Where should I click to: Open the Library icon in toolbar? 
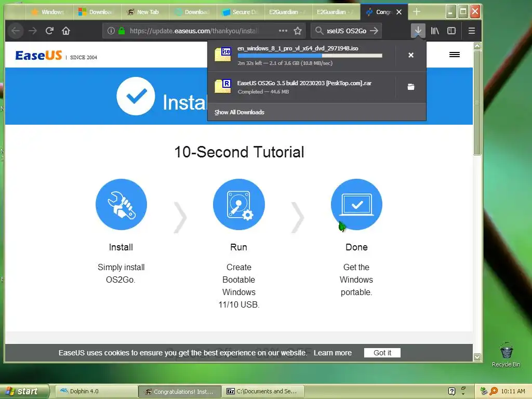click(x=435, y=31)
